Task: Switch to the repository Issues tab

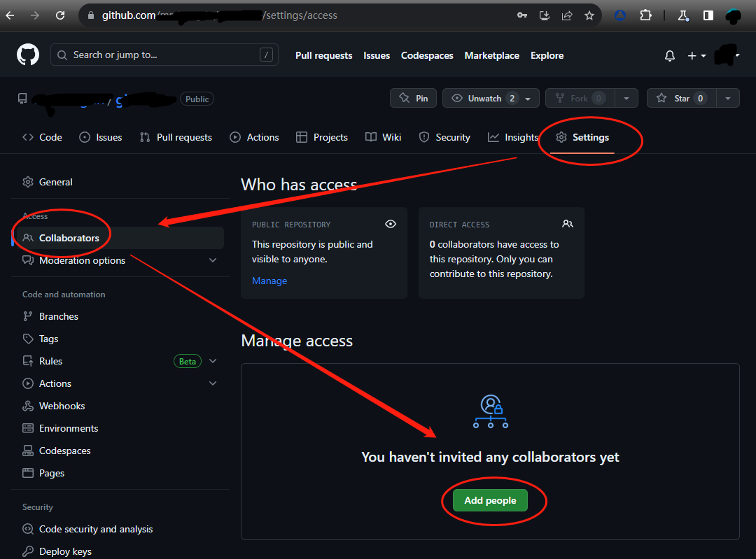Action: click(101, 137)
